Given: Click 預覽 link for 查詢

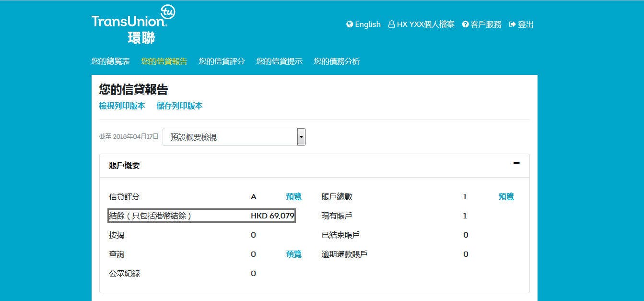Looking at the screenshot, I should 294,254.
